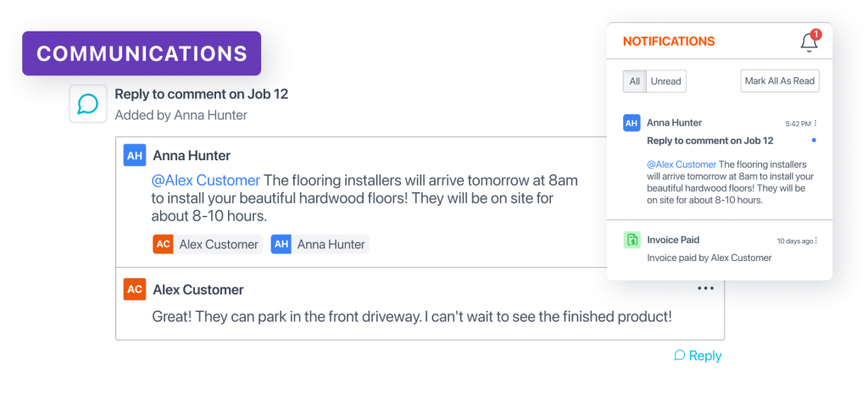Open three-dot menu on Alex Customer's reply

point(705,289)
